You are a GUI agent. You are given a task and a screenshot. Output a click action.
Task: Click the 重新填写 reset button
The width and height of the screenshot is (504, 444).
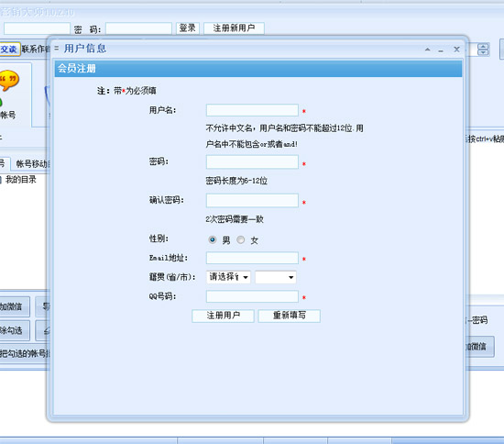click(x=289, y=316)
